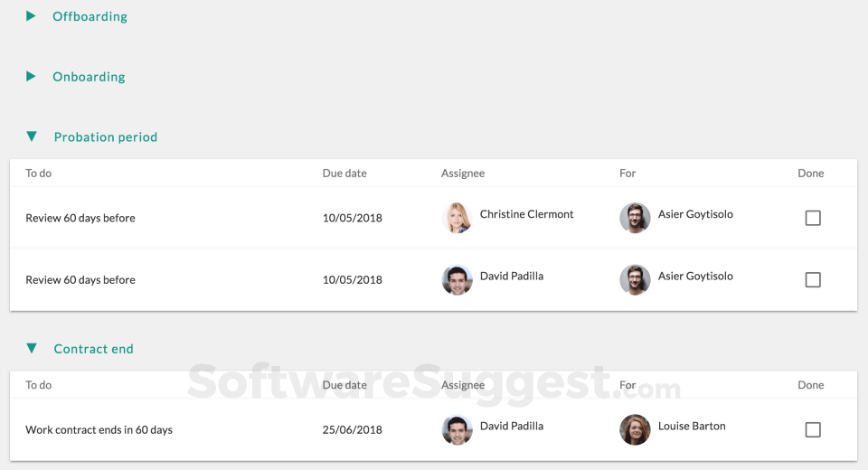868x470 pixels.
Task: Click Asier Goytisolo's avatar in first row
Action: [635, 218]
